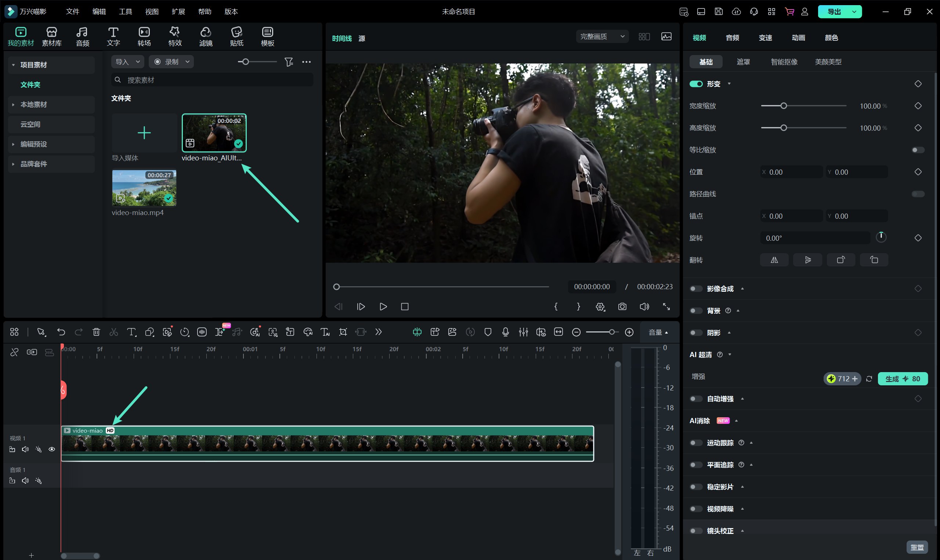Click the 生成 AI enhance button
This screenshot has height=560, width=940.
tap(902, 378)
